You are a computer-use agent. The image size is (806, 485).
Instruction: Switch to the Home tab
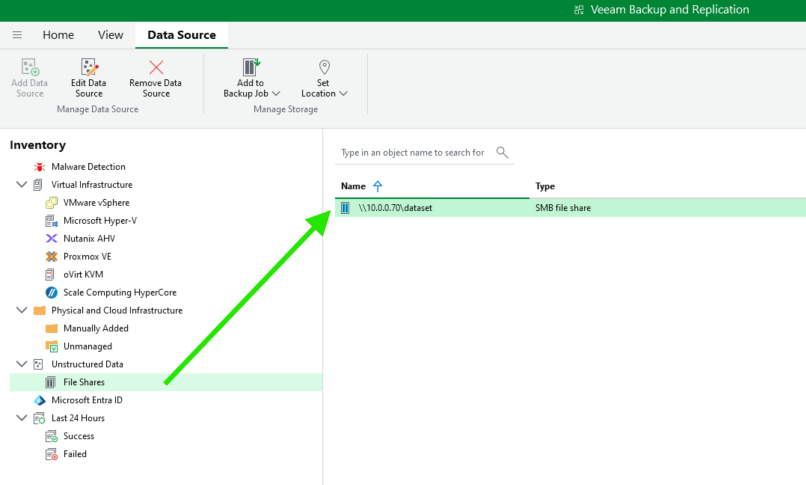pyautogui.click(x=58, y=35)
